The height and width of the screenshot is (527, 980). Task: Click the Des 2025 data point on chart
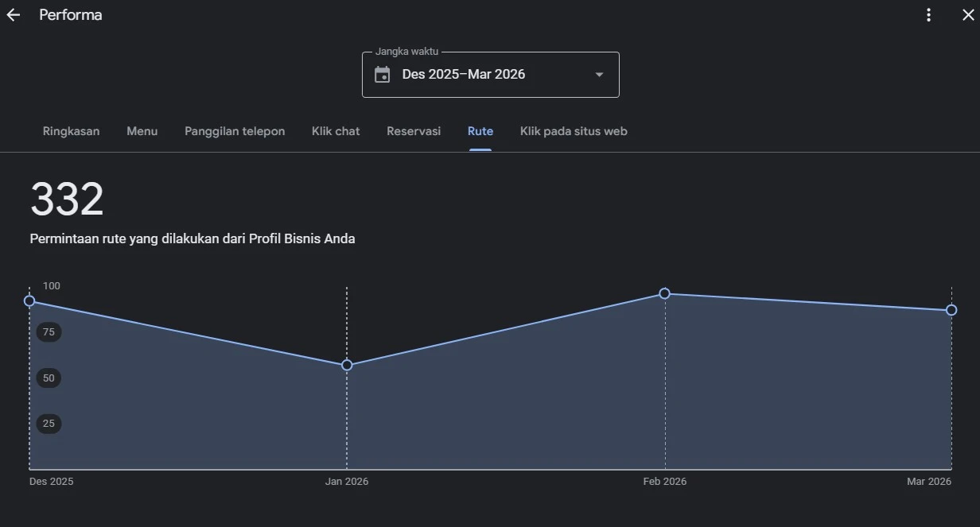pyautogui.click(x=29, y=300)
